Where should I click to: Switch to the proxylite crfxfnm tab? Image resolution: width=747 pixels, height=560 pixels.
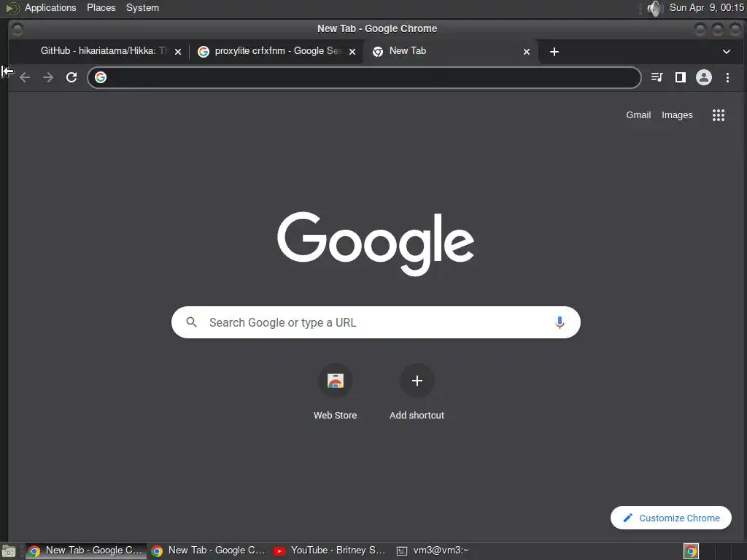click(x=276, y=51)
